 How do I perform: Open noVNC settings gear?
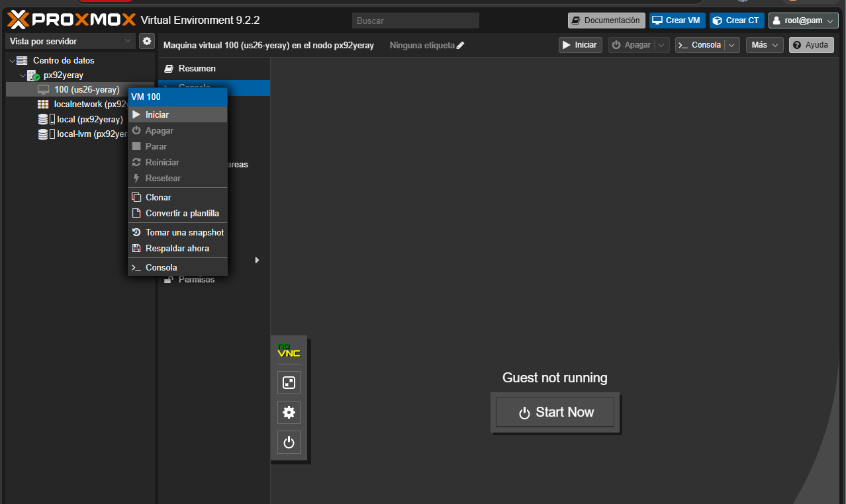pos(289,412)
